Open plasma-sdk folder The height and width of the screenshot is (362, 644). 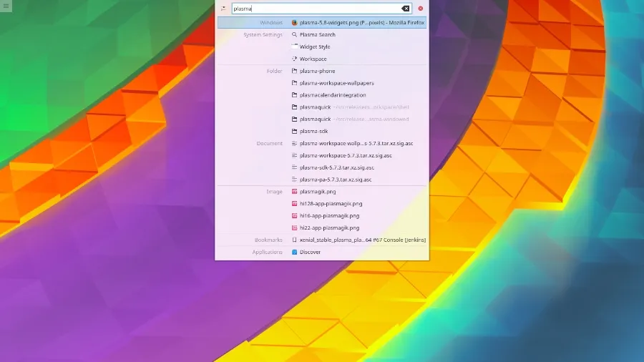coord(314,131)
